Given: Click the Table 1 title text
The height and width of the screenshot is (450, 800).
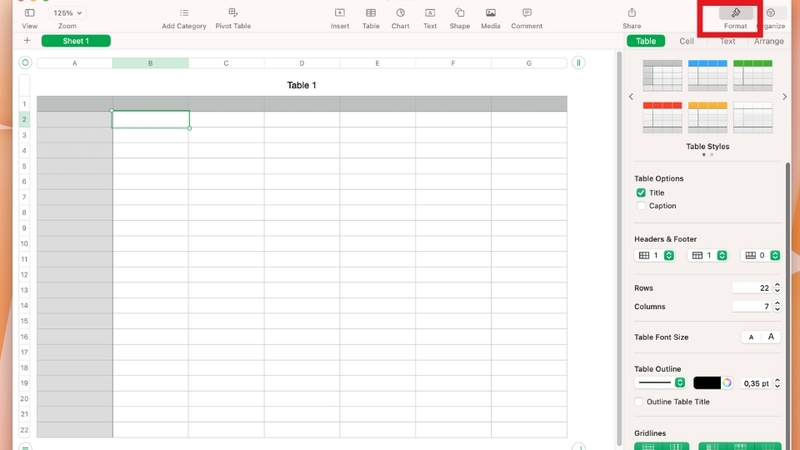Looking at the screenshot, I should pos(302,85).
